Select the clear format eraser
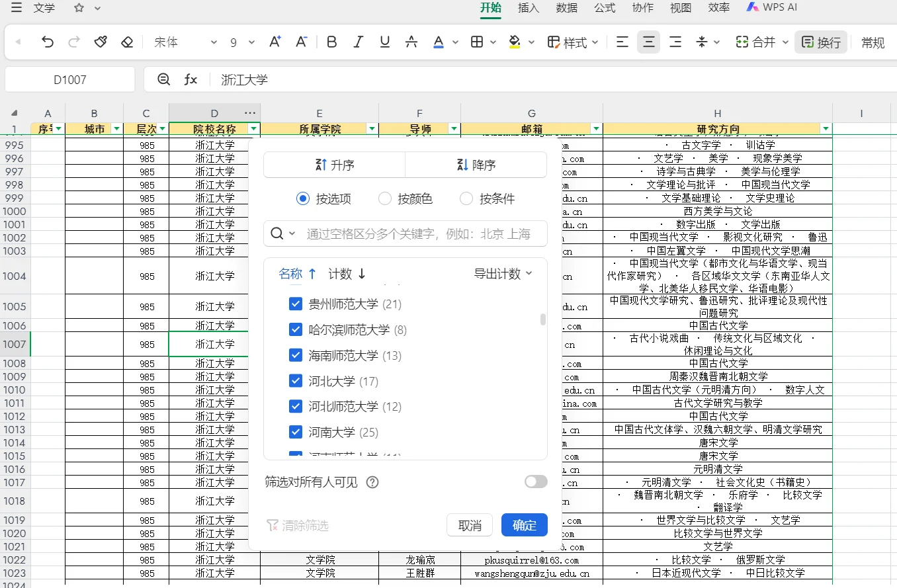Viewport: 897px width, 588px height. pyautogui.click(x=127, y=42)
